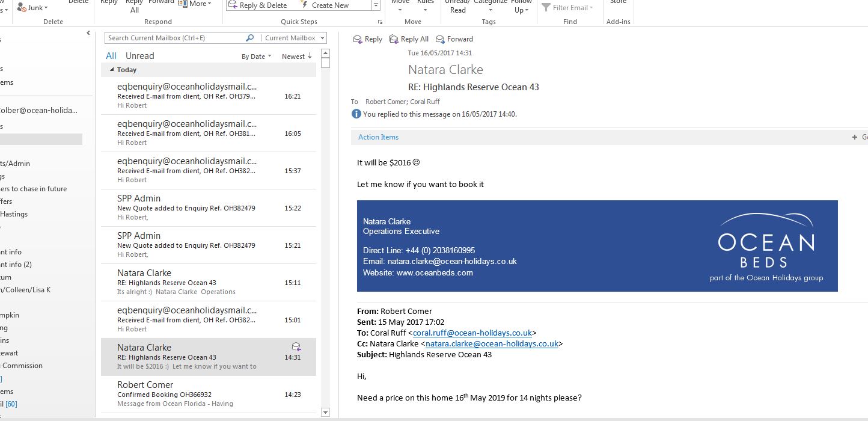
Task: Click the Forward icon in the reading pane
Action: click(x=440, y=39)
